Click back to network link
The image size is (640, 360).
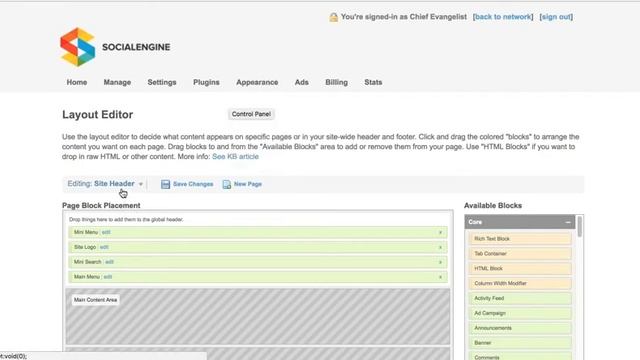coord(503,17)
